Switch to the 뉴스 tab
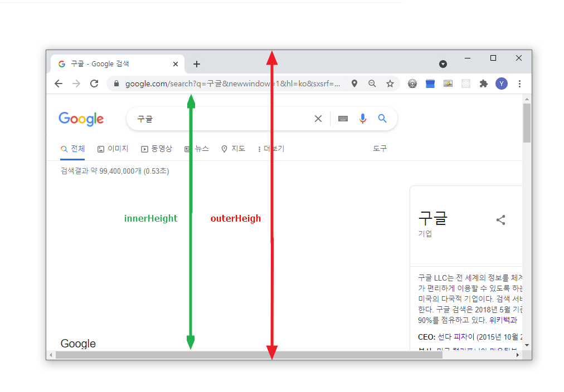Viewport: 564px width, 392px height. tap(196, 149)
